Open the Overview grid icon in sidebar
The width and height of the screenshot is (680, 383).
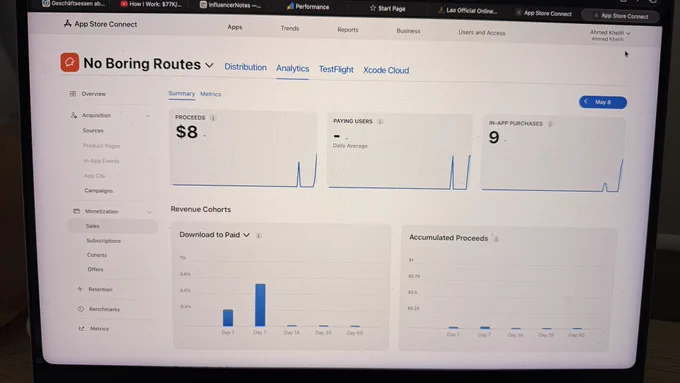pyautogui.click(x=73, y=94)
